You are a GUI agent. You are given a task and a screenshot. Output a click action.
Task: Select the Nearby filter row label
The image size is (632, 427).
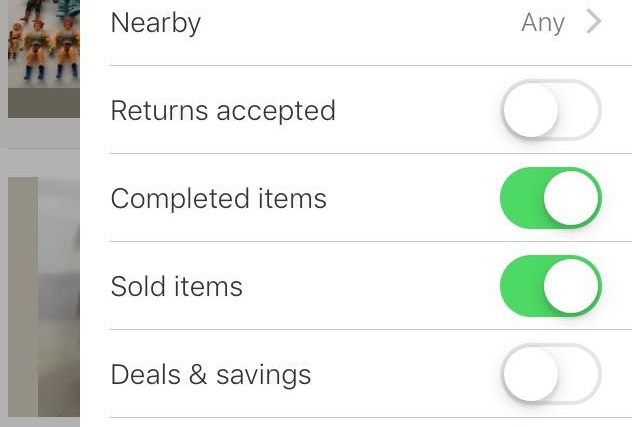coord(156,22)
